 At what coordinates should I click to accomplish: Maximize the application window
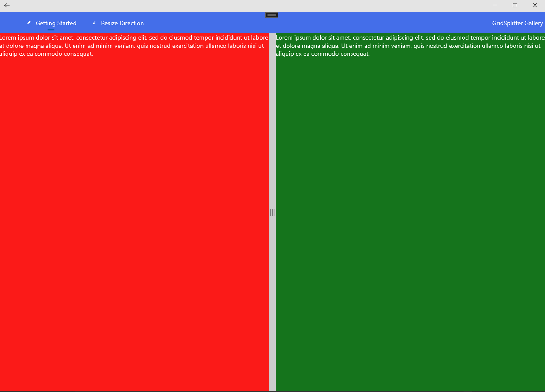515,5
